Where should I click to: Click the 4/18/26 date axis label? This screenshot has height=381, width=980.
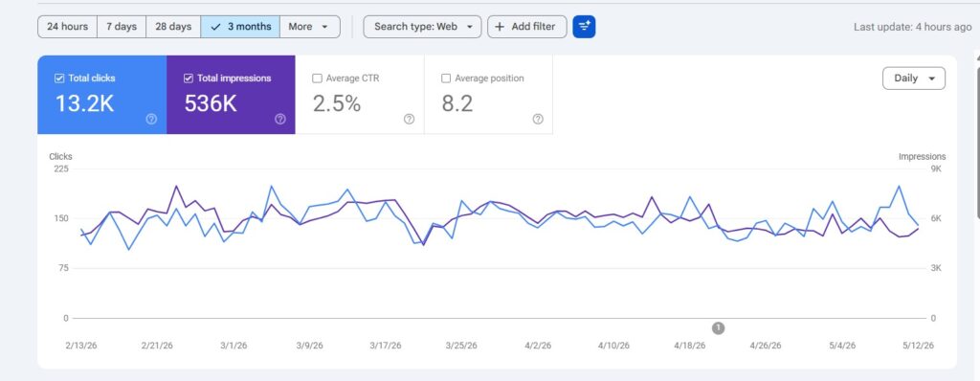(689, 346)
